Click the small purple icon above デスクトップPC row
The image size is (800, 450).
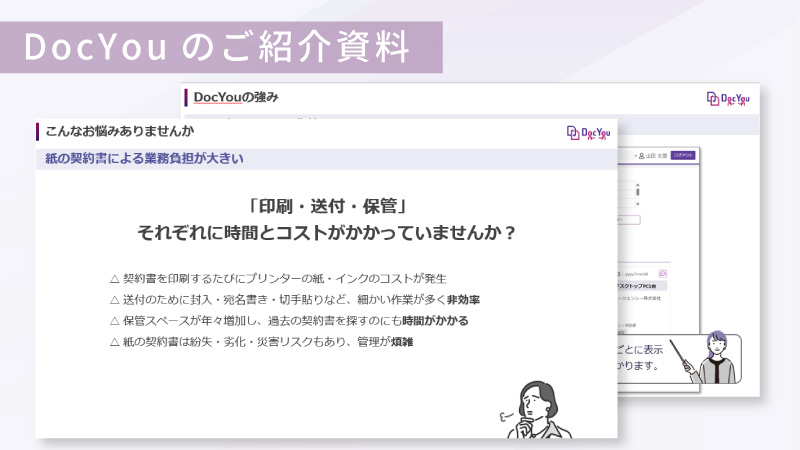662,274
